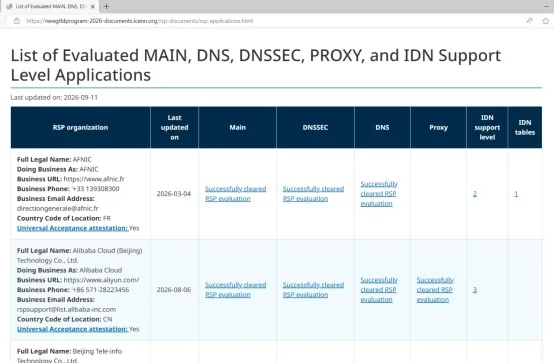Viewport: 554px width, 364px height.
Task: Click the IDN support level column header
Action: 487,128
